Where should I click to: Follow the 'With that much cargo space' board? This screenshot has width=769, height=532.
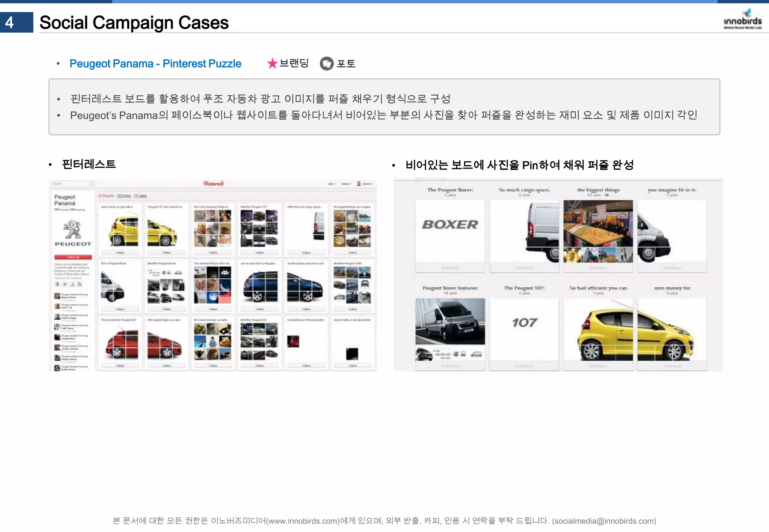point(306,252)
